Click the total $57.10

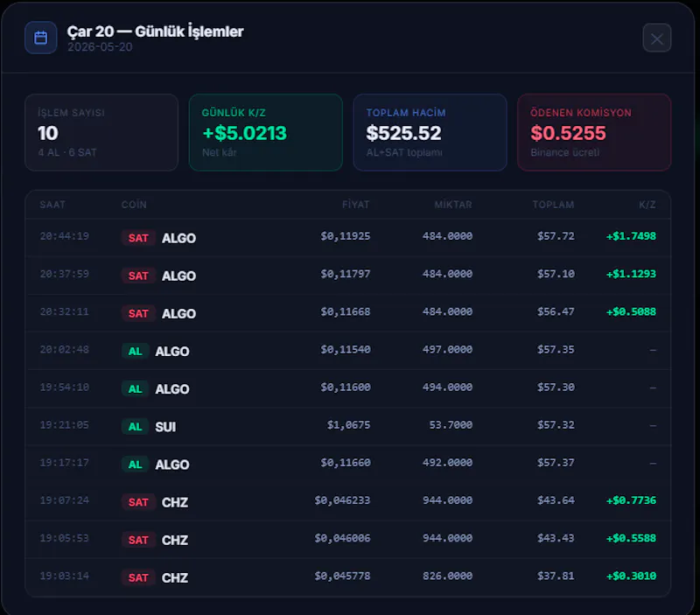(x=556, y=274)
